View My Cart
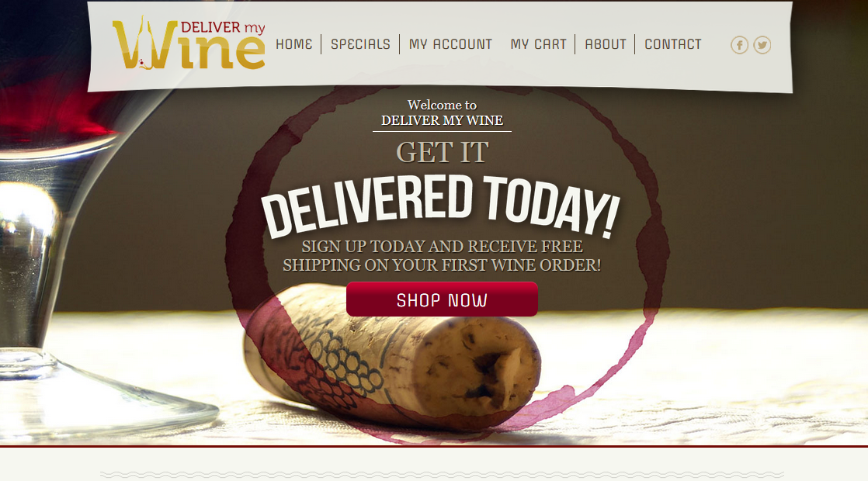The height and width of the screenshot is (481, 868). coord(538,44)
